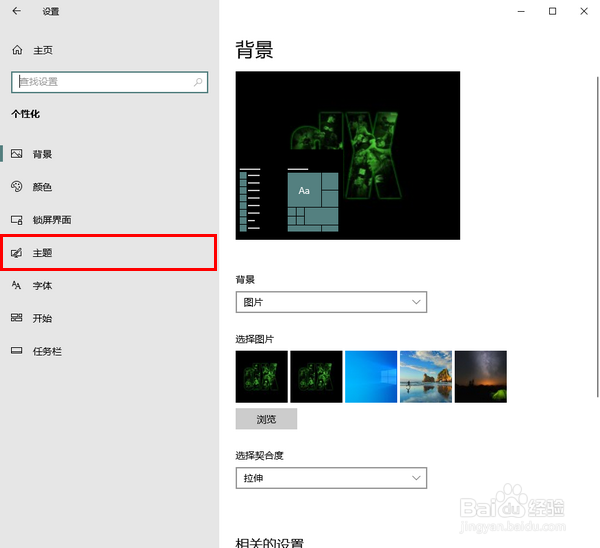Minimize the settings window
Image resolution: width=600 pixels, height=548 pixels.
tap(521, 11)
